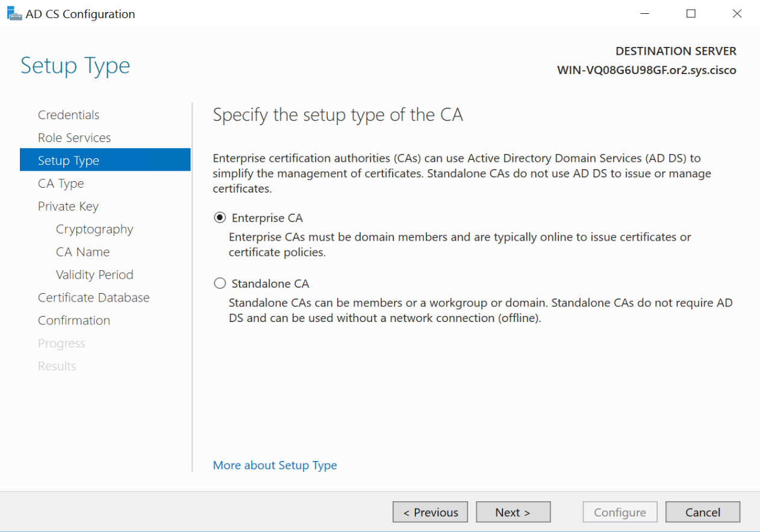
Task: Maximize the AD CS Configuration window
Action: pos(691,14)
